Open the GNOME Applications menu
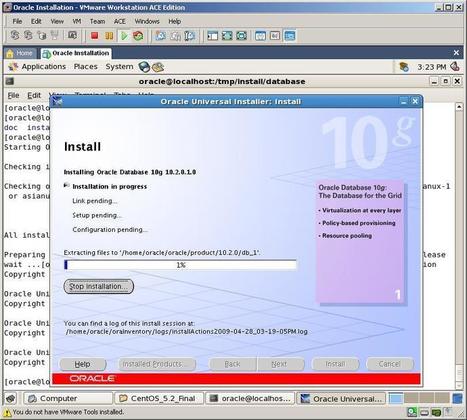Screen dimensions: 467x420 pos(44,67)
